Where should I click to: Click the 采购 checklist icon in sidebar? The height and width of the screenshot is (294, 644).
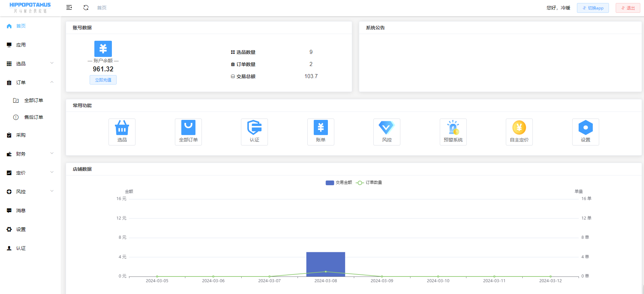9,135
